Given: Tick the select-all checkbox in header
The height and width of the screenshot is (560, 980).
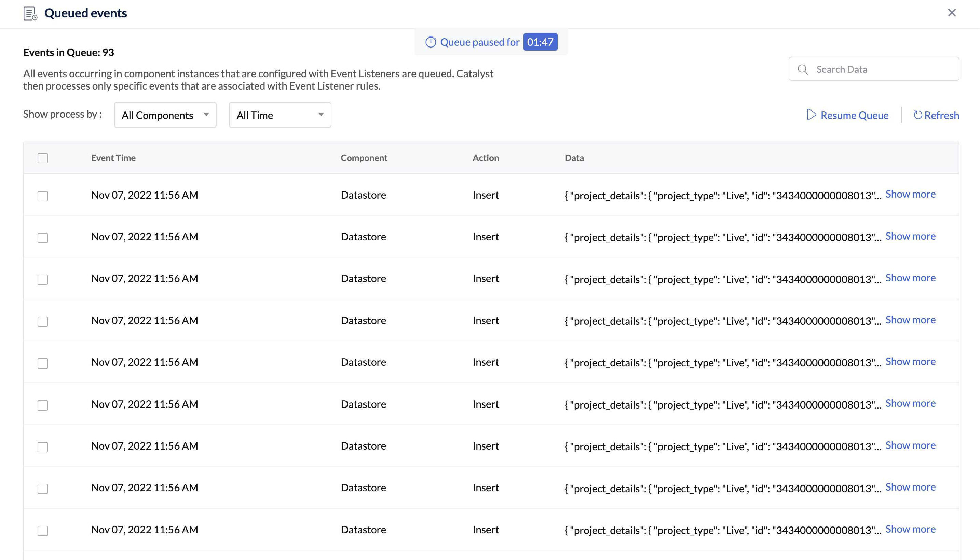Looking at the screenshot, I should pyautogui.click(x=43, y=158).
